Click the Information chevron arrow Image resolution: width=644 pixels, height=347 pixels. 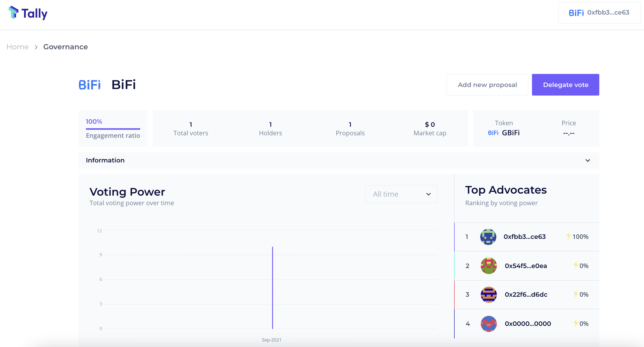click(588, 160)
